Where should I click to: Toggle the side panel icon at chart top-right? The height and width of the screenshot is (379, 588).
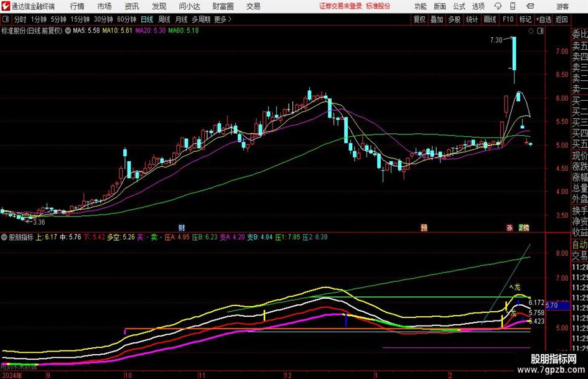[540, 31]
